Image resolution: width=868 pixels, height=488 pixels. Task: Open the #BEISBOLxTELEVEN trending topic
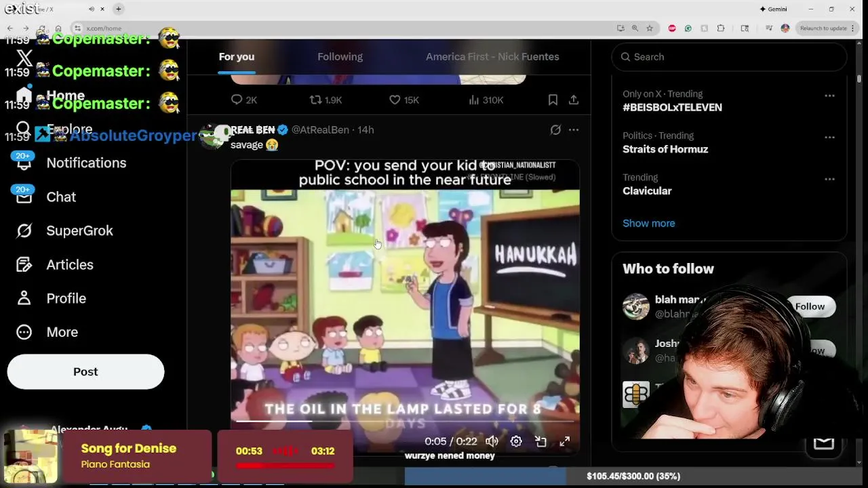click(x=672, y=107)
